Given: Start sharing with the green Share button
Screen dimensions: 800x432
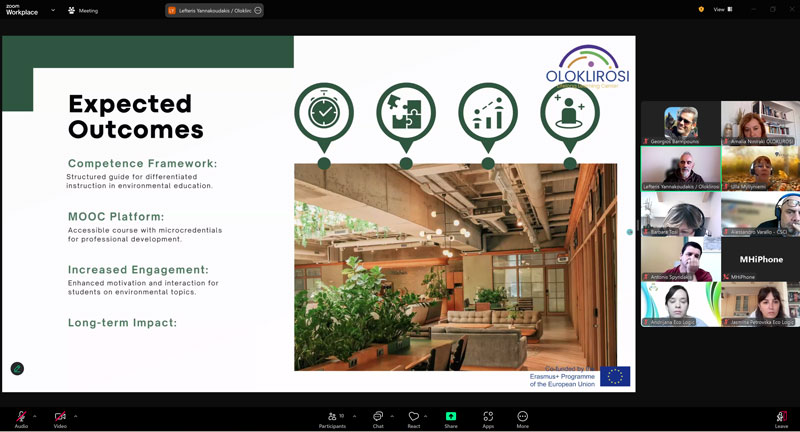Looking at the screenshot, I should tap(451, 416).
